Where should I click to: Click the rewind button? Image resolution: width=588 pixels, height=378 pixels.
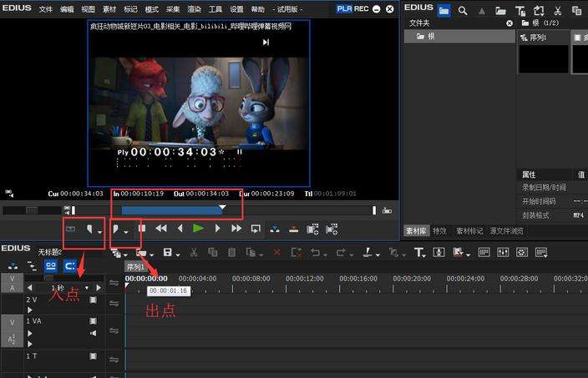[x=161, y=228]
